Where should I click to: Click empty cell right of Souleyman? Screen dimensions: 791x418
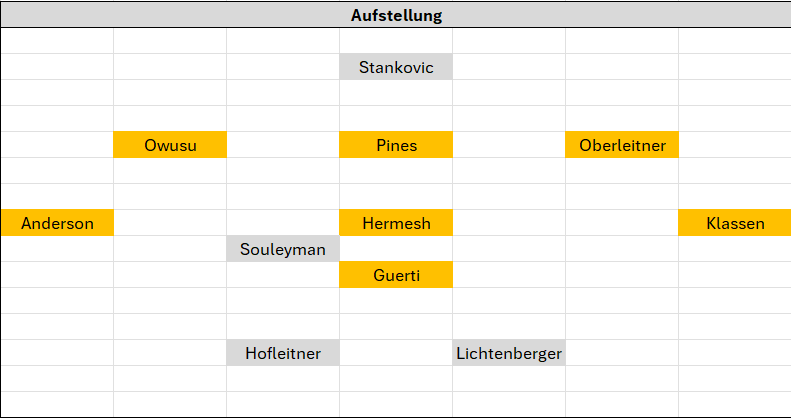(396, 249)
